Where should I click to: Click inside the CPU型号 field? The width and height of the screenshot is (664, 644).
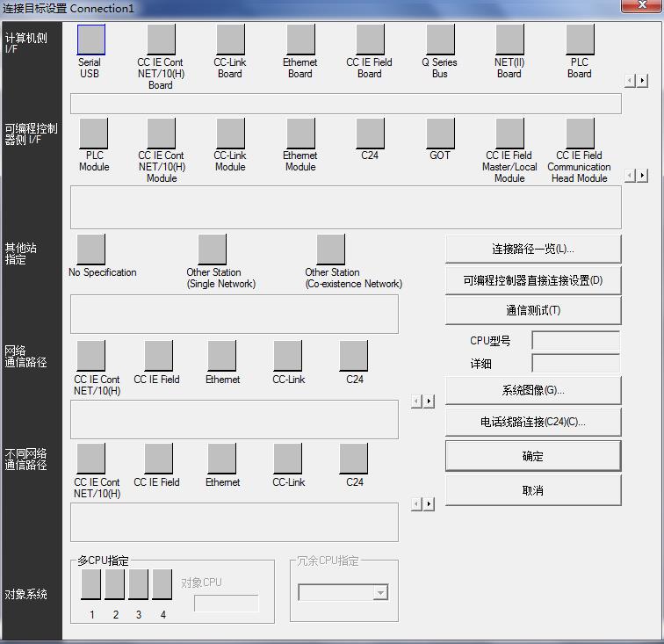coord(575,341)
